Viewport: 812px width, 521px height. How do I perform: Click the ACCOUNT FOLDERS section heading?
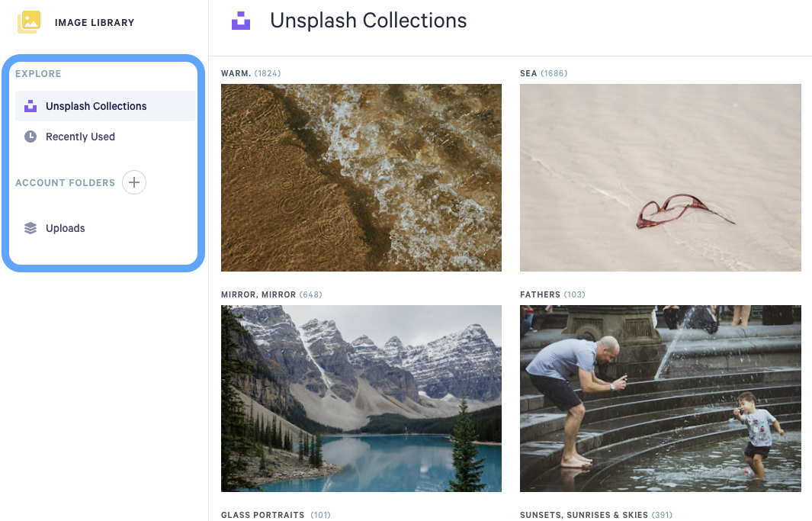(x=66, y=183)
